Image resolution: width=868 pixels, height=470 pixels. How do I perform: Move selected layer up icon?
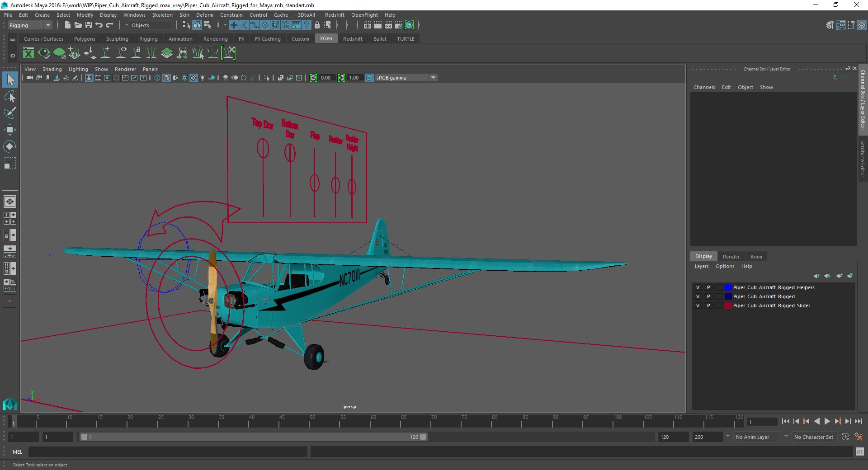[816, 276]
